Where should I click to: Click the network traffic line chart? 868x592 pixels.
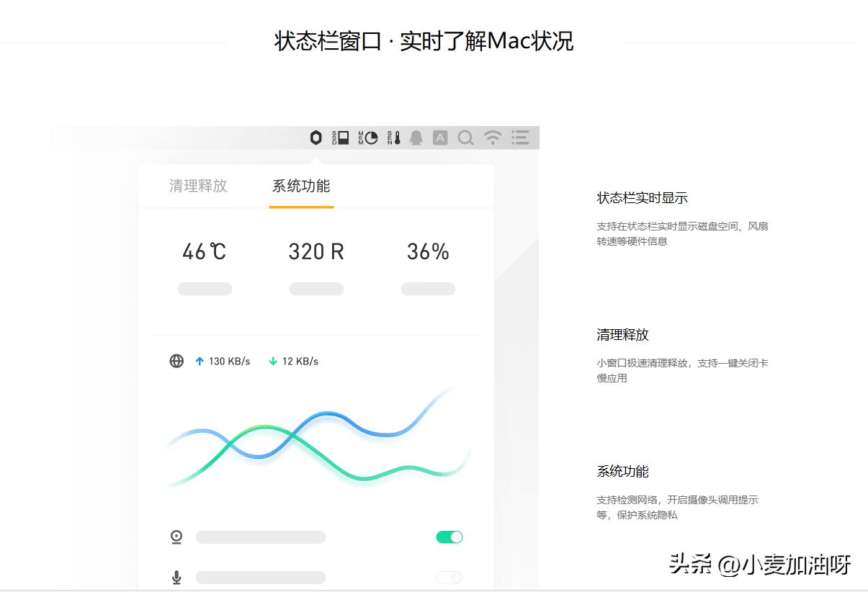pyautogui.click(x=316, y=439)
